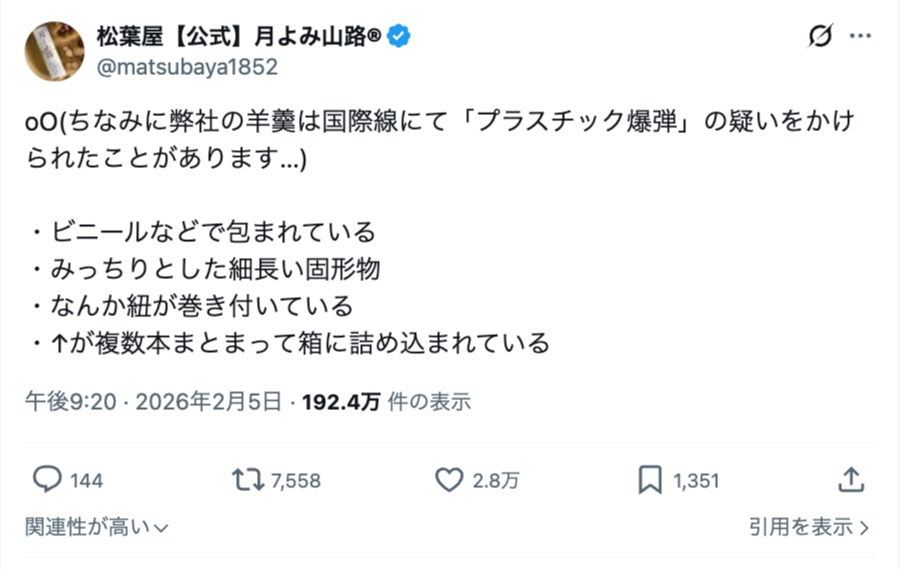Viewport: 900px width, 569px height.
Task: Click the blue verified badge
Action: tap(400, 37)
